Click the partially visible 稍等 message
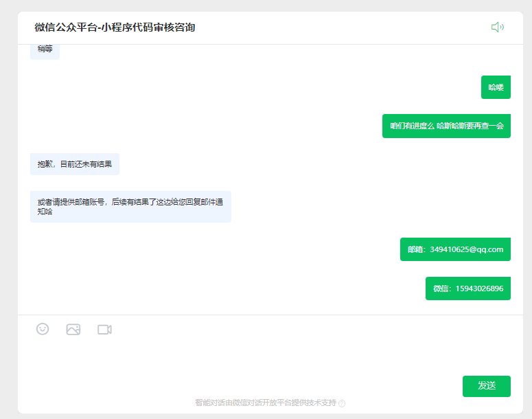 45,52
